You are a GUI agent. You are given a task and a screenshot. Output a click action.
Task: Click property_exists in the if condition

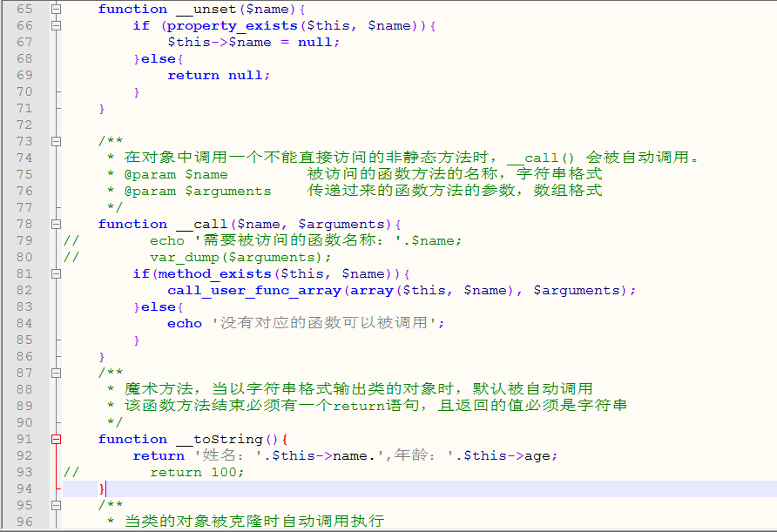coord(232,26)
